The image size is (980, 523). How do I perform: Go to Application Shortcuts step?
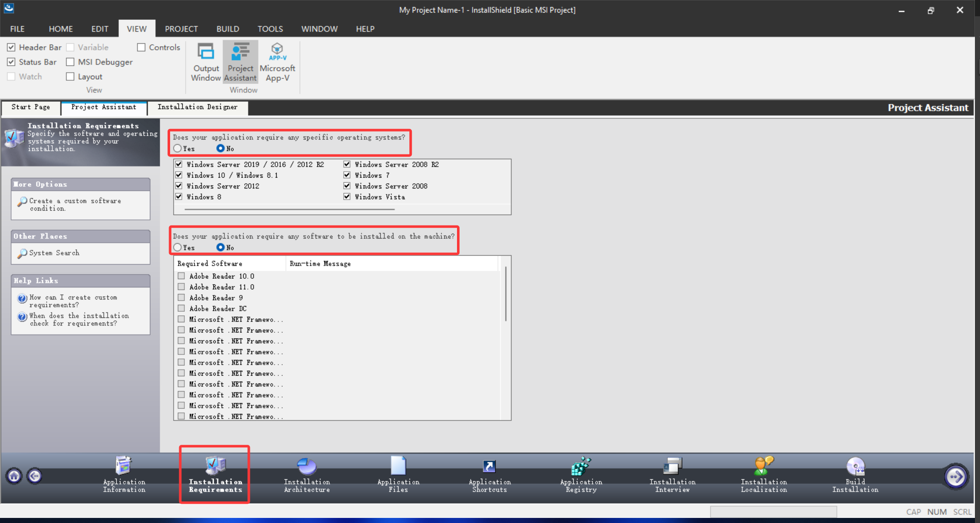point(489,475)
